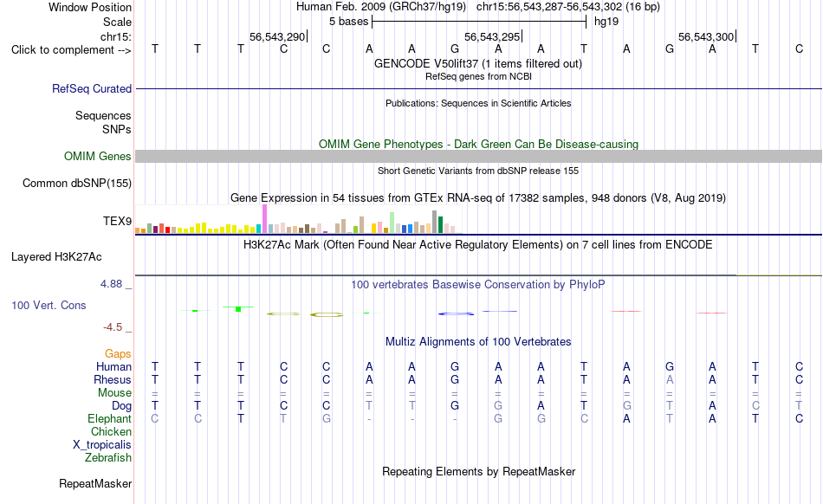Click the Chicken alignment row label

coord(111,431)
